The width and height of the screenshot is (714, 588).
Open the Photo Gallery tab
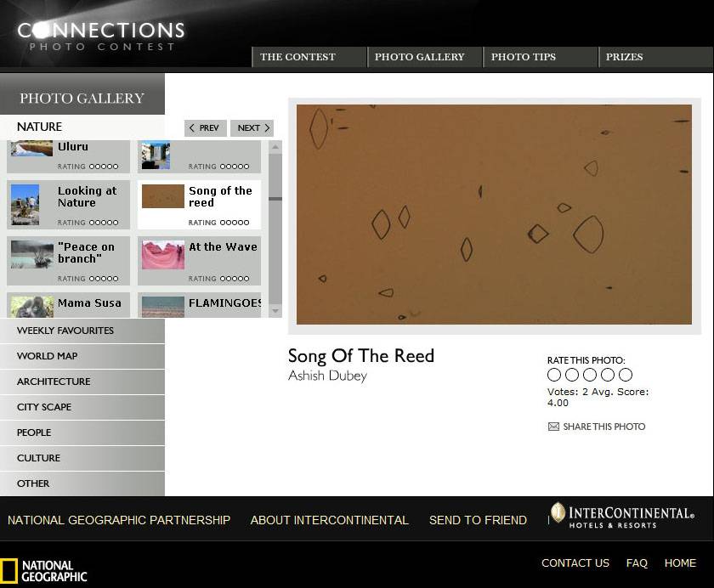pos(424,57)
